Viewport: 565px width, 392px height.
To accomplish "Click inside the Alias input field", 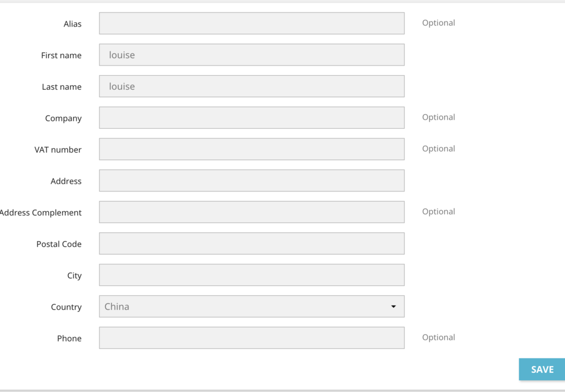I will click(251, 23).
